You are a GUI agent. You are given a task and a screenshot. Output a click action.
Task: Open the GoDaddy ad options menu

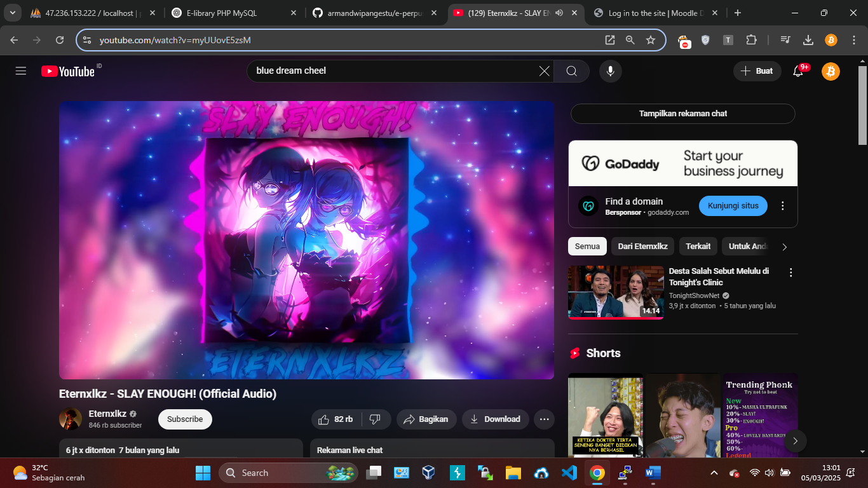point(783,206)
